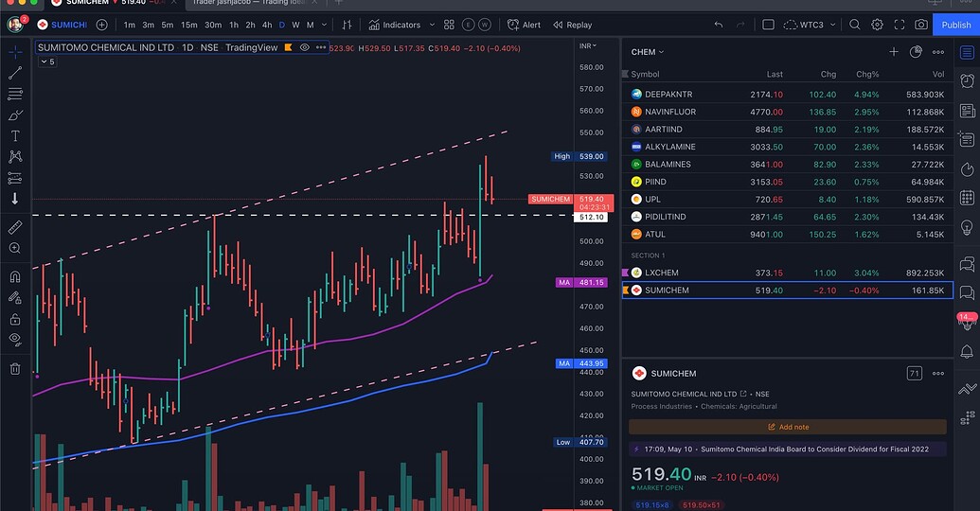Start bar Replay mode
The width and height of the screenshot is (980, 511).
tap(573, 25)
